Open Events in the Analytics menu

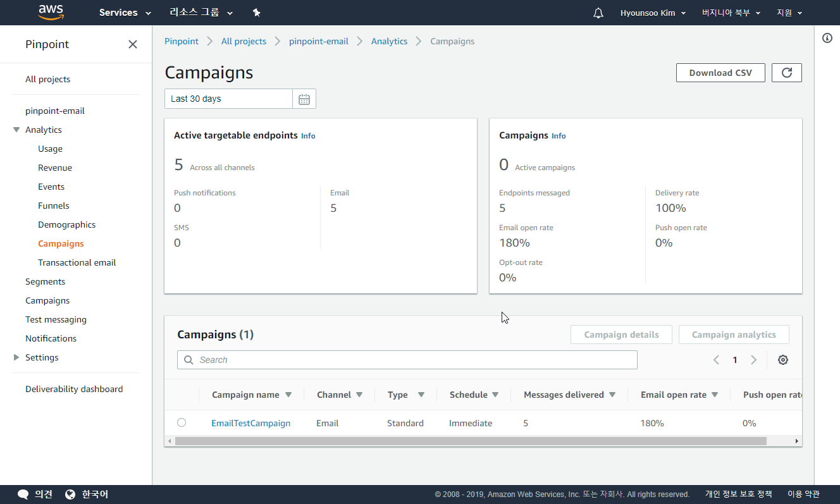tap(51, 187)
